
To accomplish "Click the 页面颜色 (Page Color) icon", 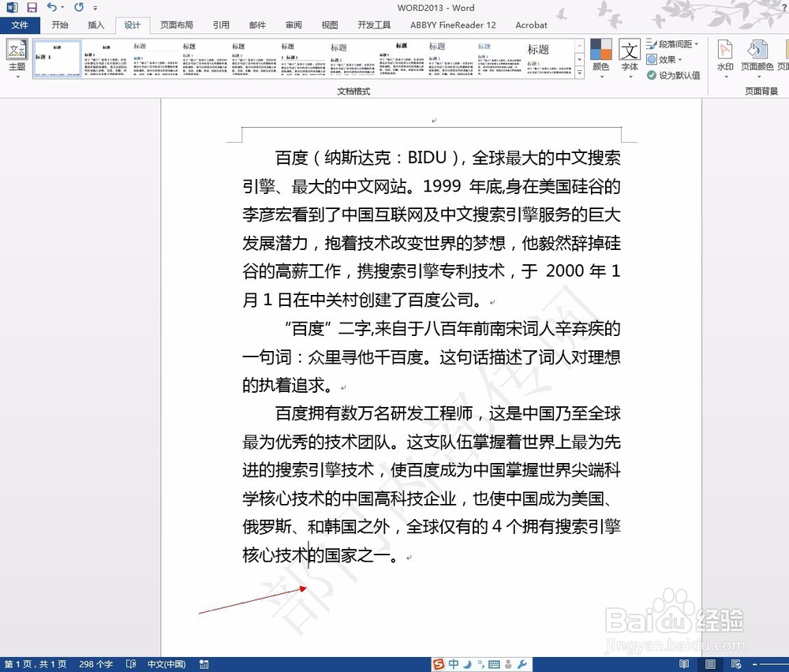I will [757, 50].
